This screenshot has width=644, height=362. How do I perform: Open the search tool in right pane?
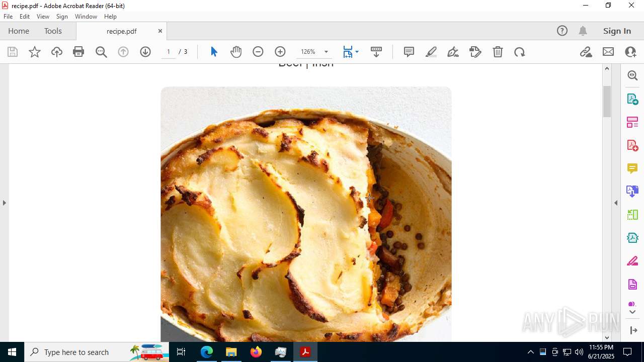[632, 75]
